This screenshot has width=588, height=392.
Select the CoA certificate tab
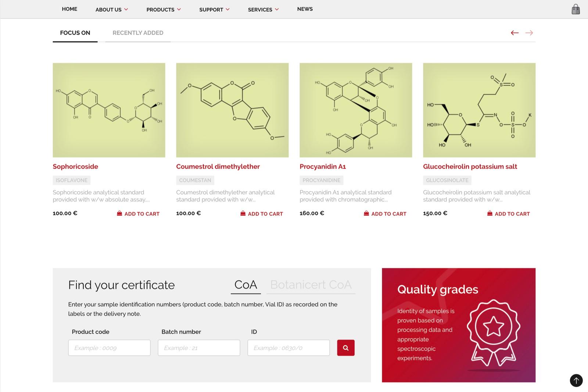pyautogui.click(x=246, y=285)
